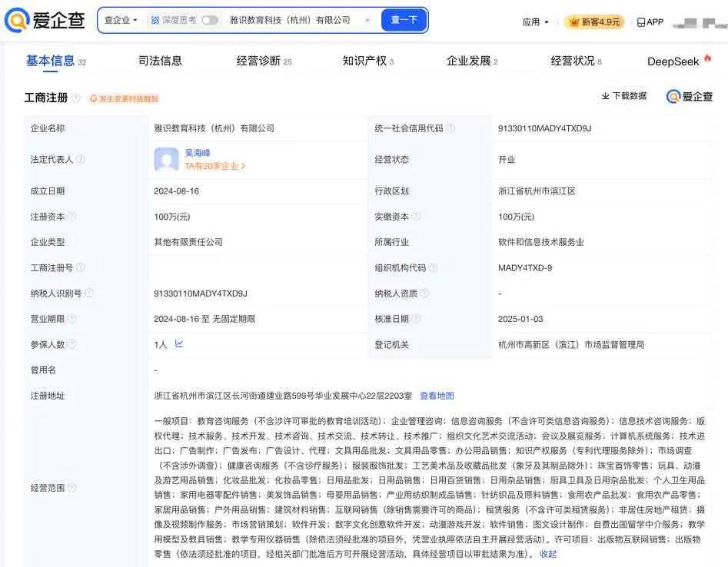This screenshot has height=567, width=728.
Task: Switch to the 司法信息 tab
Action: [160, 61]
